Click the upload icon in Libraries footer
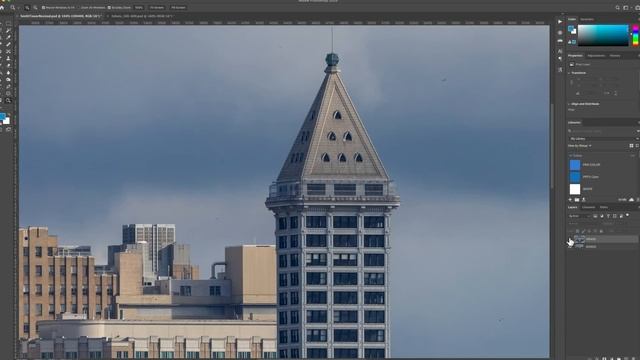 (584, 200)
